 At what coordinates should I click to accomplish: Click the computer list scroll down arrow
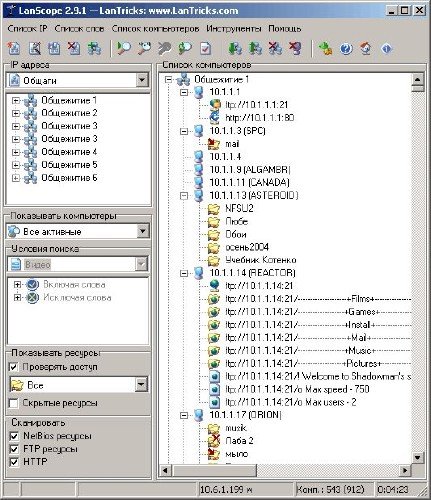[417, 457]
